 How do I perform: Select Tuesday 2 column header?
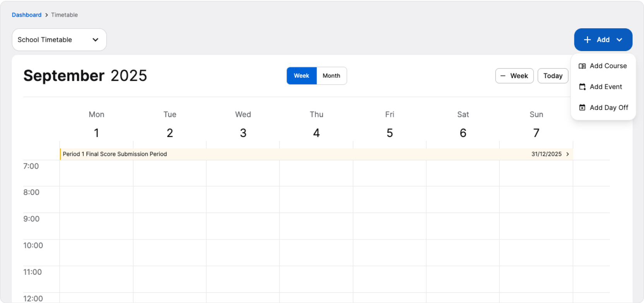170,125
